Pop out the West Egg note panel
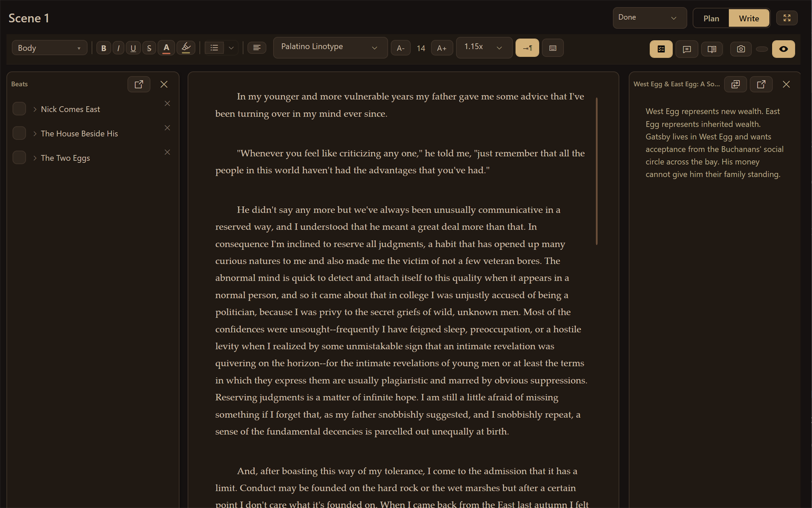 761,84
